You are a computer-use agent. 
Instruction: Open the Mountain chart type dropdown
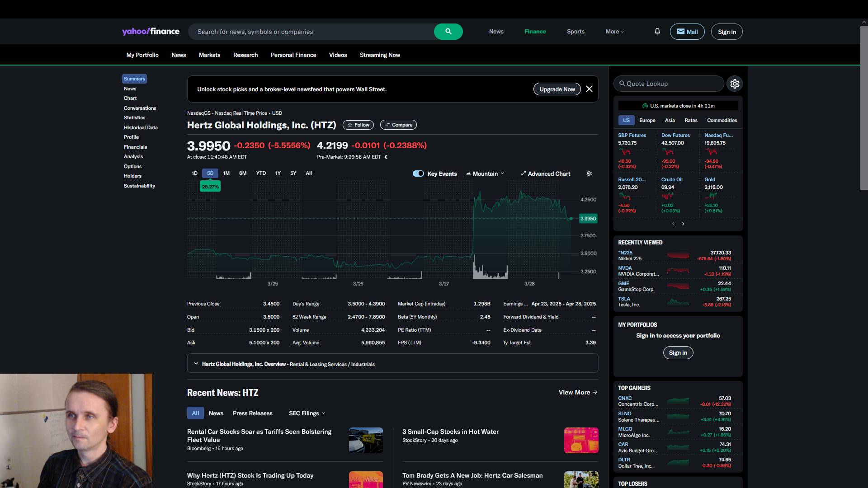tap(485, 174)
